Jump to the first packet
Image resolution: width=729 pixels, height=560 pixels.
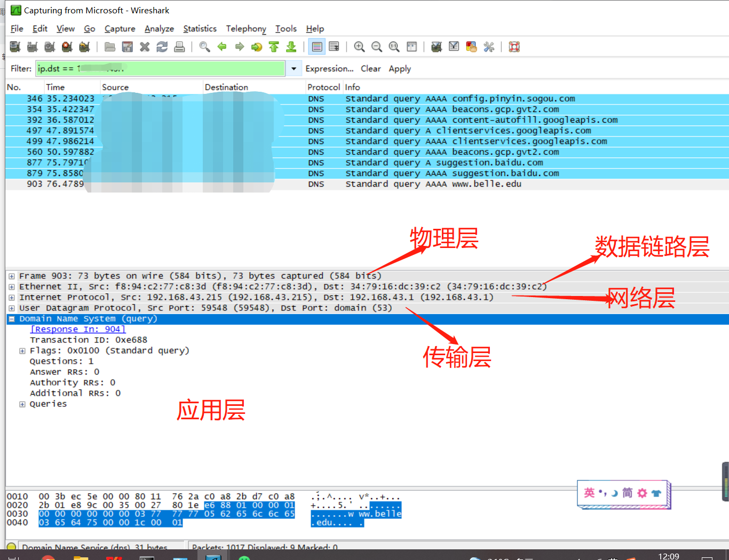click(x=274, y=47)
